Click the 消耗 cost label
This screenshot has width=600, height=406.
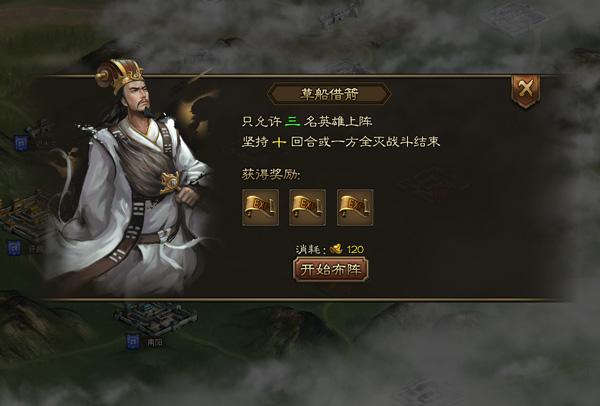pyautogui.click(x=311, y=249)
